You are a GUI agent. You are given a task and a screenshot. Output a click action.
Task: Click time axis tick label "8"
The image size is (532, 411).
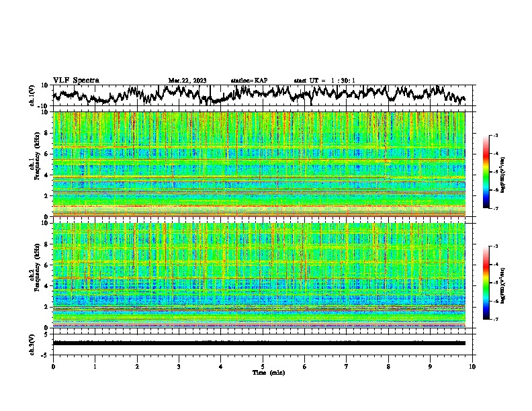[x=388, y=367]
